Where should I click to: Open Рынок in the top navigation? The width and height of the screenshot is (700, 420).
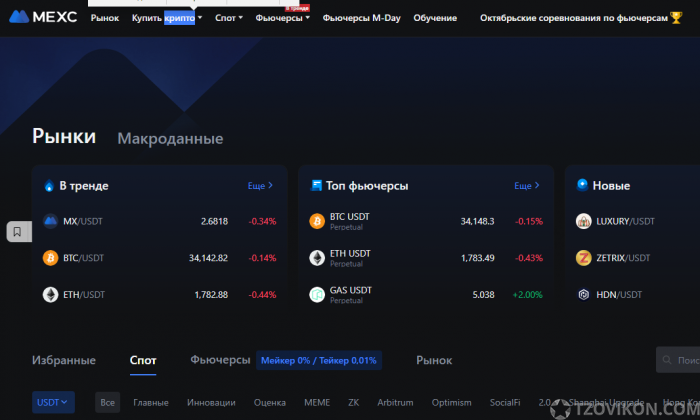click(105, 18)
